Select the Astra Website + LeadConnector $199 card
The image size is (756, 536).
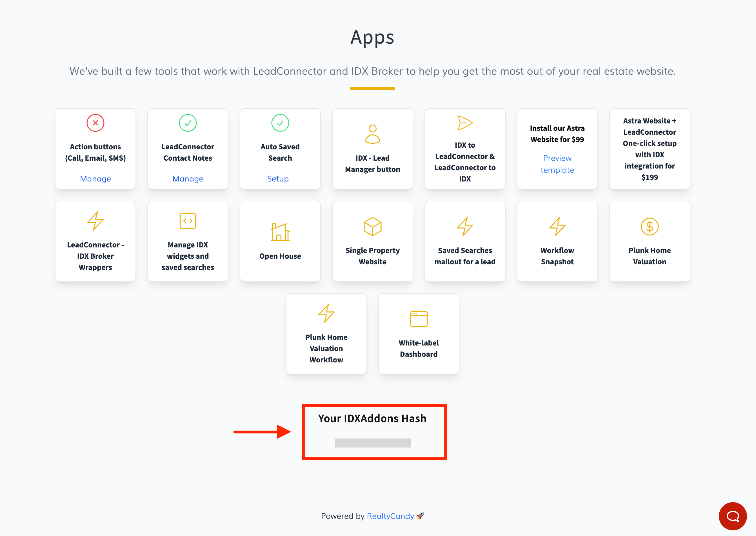point(650,149)
